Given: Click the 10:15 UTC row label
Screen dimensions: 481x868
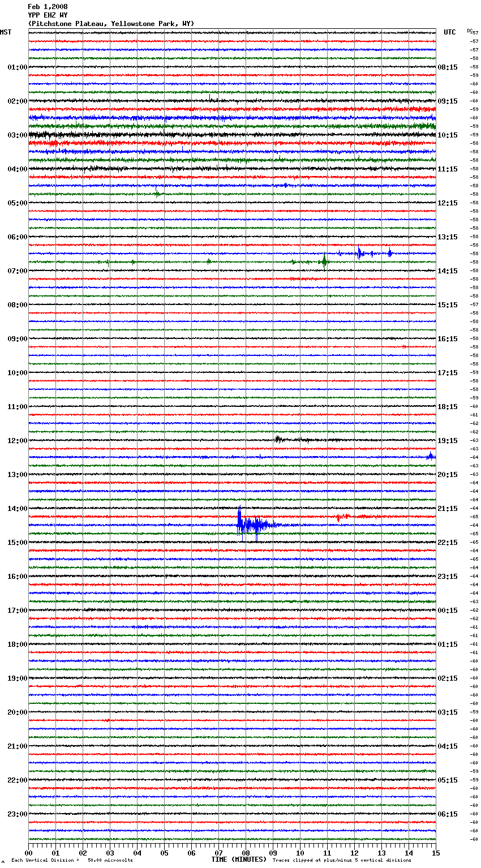Looking at the screenshot, I should click(x=448, y=135).
